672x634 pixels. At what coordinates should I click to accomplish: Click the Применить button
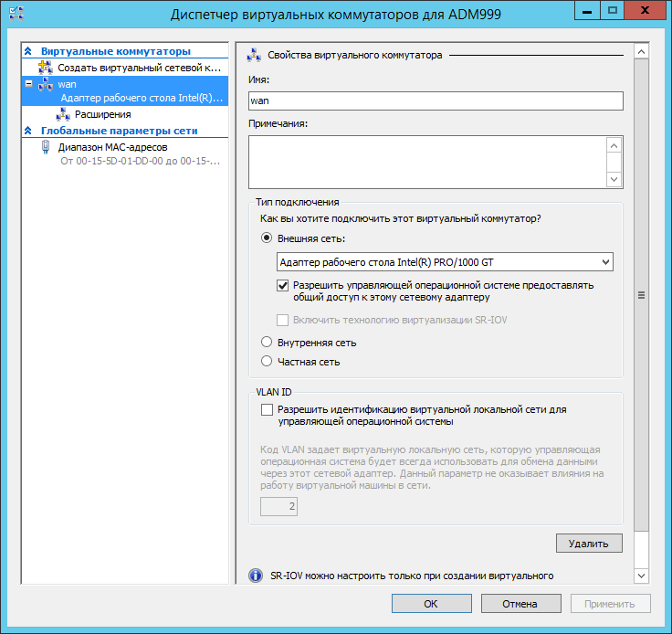coord(610,604)
